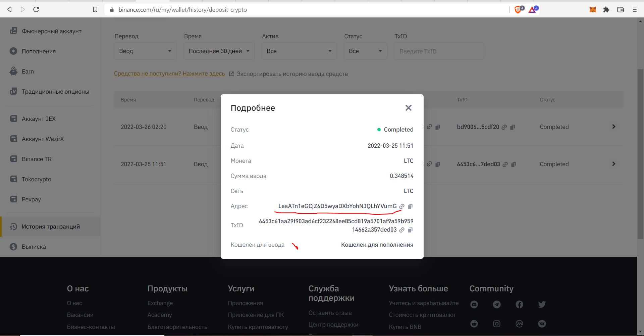The image size is (644, 336).
Task: Open Фьючерсный аккаунт in sidebar
Action: [50, 31]
